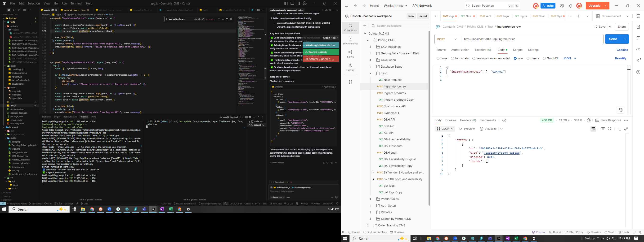644x242 pixels.
Task: Switch to Headers (9) request tab
Action: (483, 50)
